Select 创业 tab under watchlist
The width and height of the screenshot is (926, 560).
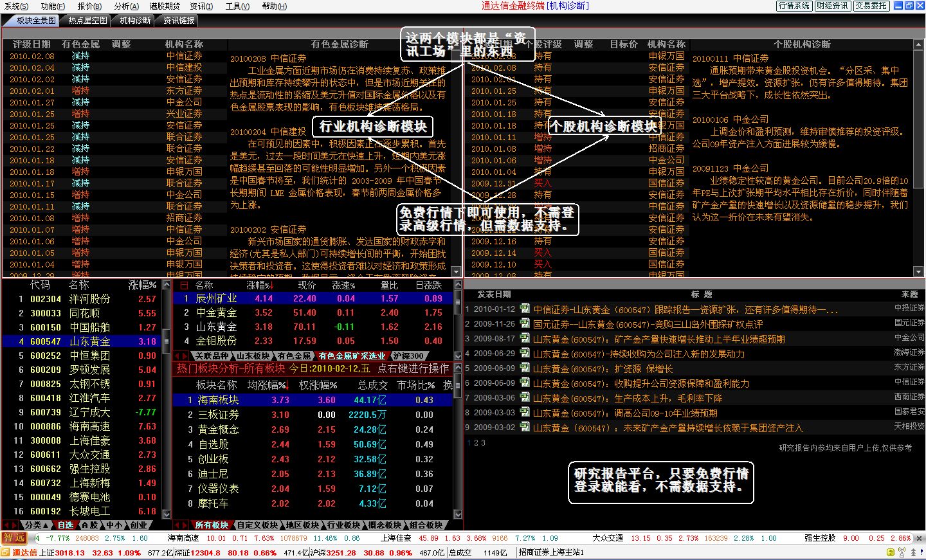[138, 525]
